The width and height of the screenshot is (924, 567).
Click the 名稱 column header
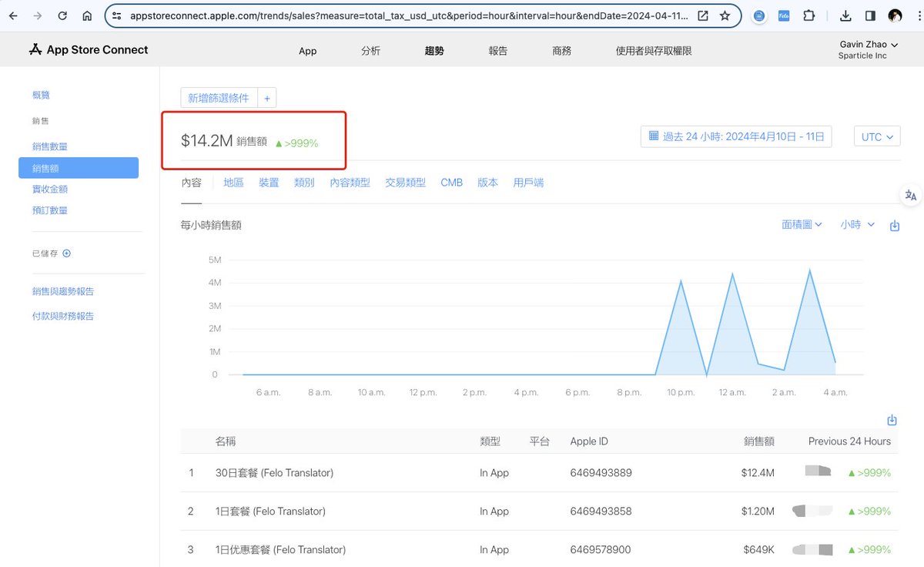(226, 441)
